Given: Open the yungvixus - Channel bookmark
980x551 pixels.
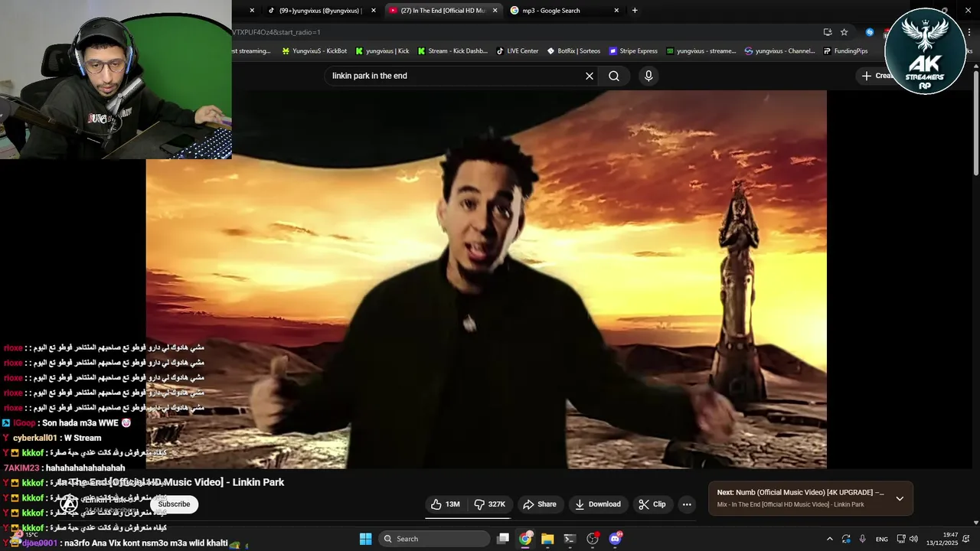Looking at the screenshot, I should pos(781,51).
